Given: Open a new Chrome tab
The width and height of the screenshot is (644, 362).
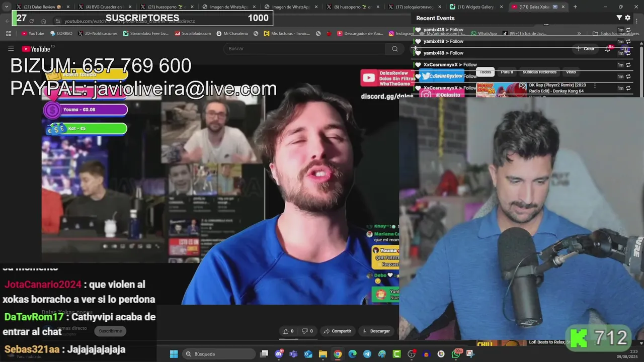Looking at the screenshot, I should click(575, 7).
